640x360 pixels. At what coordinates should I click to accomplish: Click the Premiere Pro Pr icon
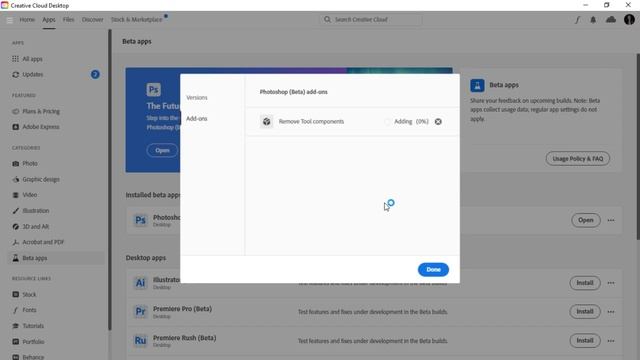(140, 311)
